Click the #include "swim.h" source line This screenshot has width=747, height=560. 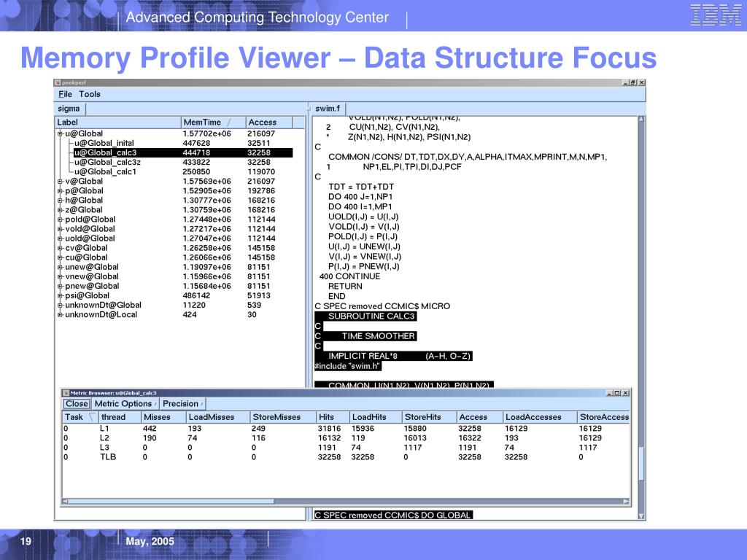[348, 366]
